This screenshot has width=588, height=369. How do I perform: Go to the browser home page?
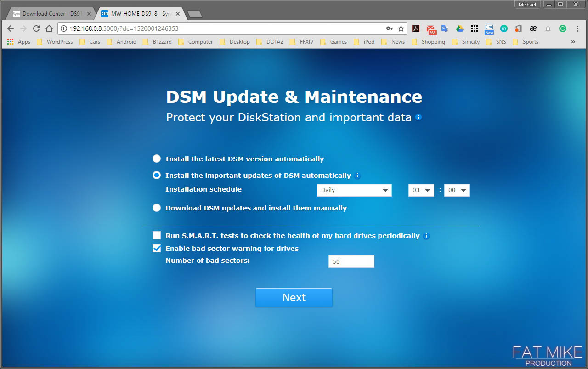point(49,28)
